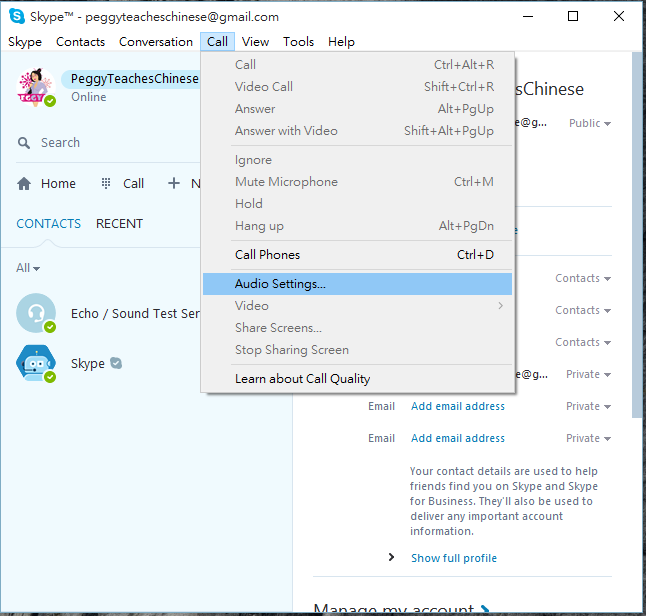Select Echo / Sound Test Service contact name
646x616 pixels.
[135, 314]
